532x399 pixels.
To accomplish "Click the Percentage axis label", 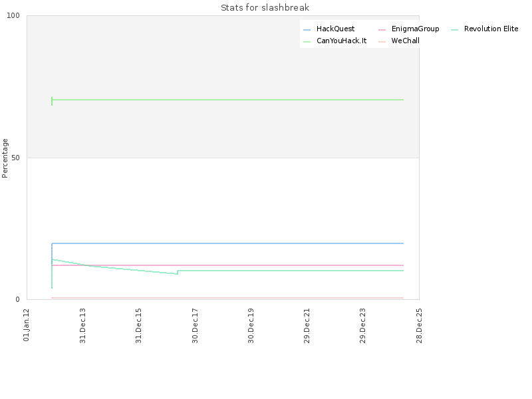I will coord(5,158).
